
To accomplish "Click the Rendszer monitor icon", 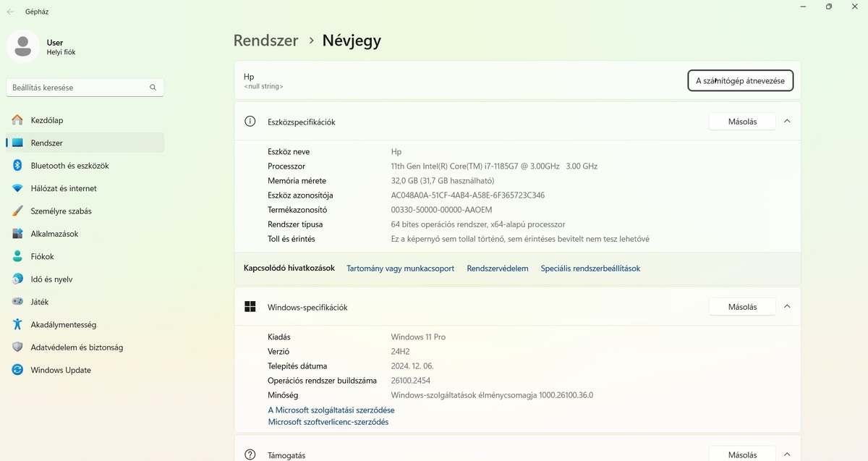I will [17, 143].
